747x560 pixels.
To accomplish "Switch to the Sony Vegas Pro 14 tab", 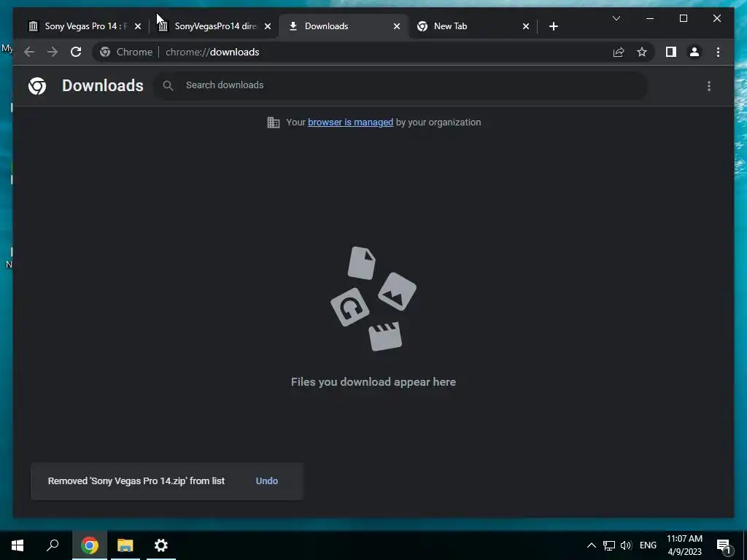I will pyautogui.click(x=83, y=26).
